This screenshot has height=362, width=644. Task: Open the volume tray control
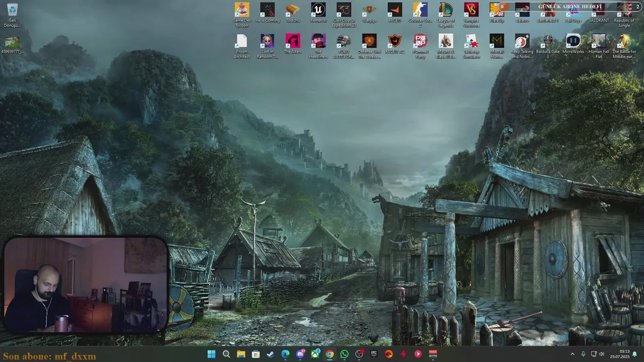[602, 354]
